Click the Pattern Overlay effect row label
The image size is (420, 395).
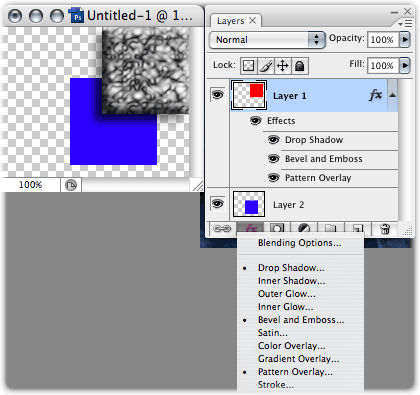pyautogui.click(x=318, y=178)
